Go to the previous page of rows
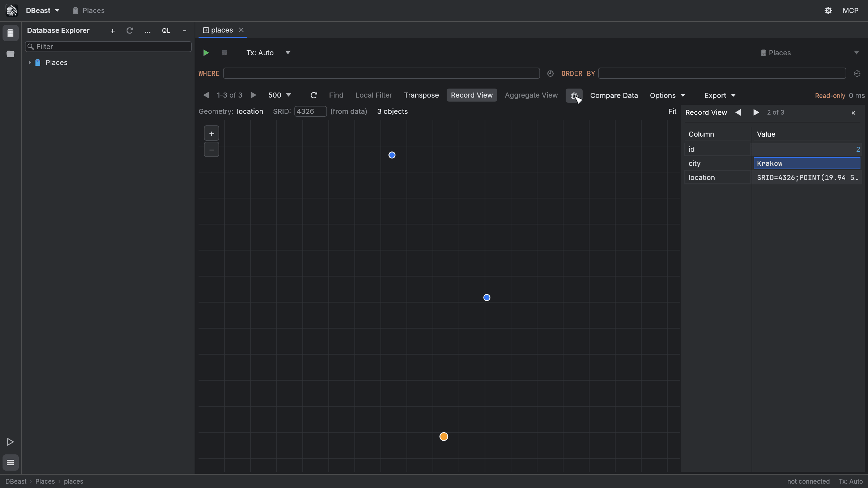The image size is (868, 488). pyautogui.click(x=206, y=95)
